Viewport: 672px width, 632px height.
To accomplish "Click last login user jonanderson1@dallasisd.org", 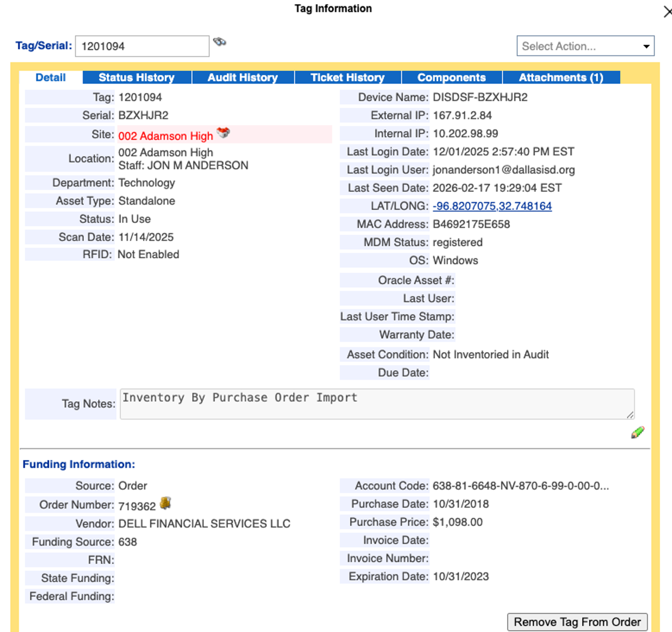I will click(x=504, y=170).
